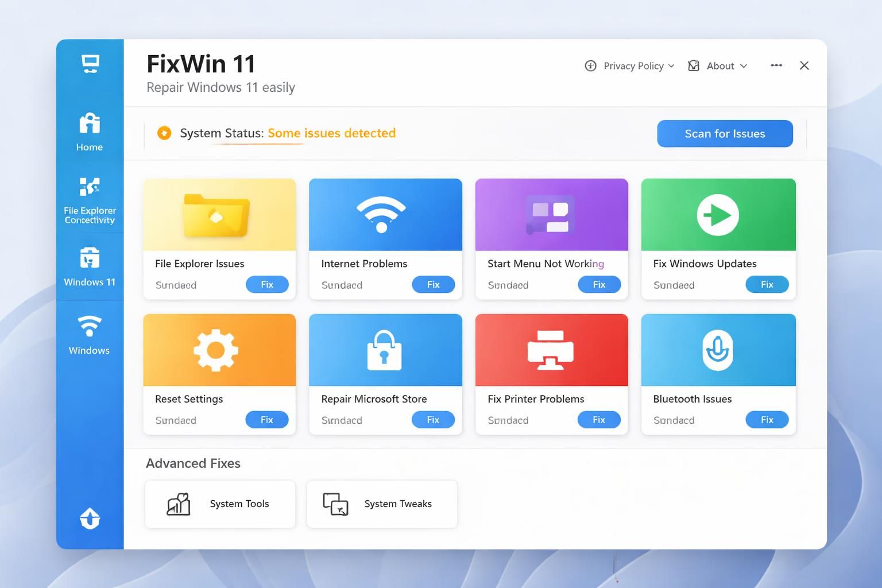The height and width of the screenshot is (588, 882).
Task: Click the "Fix Printer Problems" title
Action: click(536, 399)
